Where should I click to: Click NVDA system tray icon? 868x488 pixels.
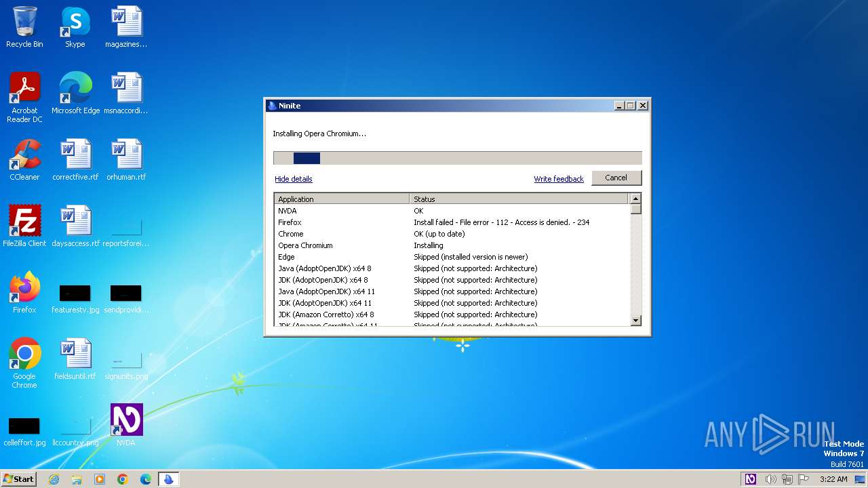[x=751, y=479]
